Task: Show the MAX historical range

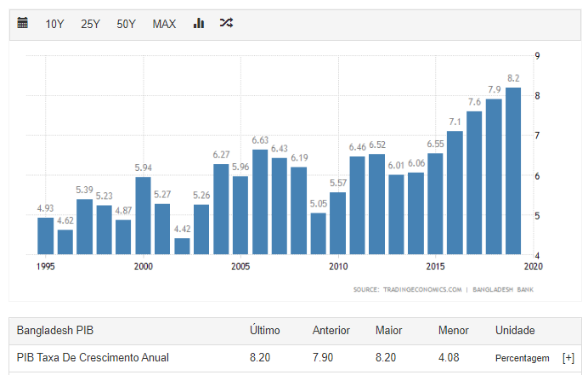Action: pos(164,24)
